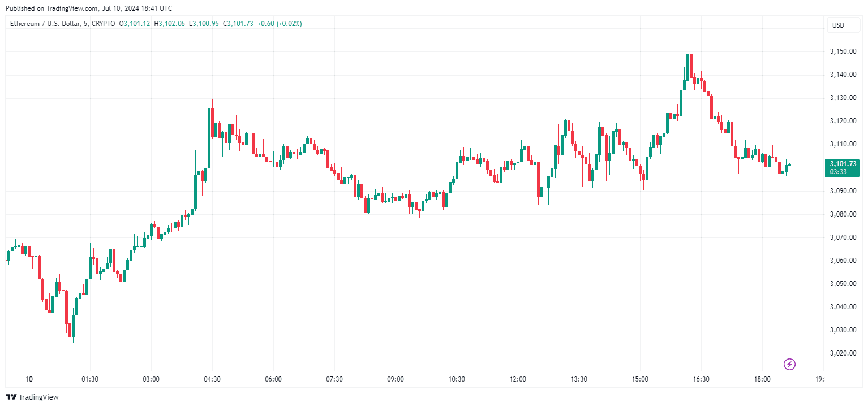Screen dimensions: 868x407
Task: Click the 04:30 time axis label
Action: 212,379
